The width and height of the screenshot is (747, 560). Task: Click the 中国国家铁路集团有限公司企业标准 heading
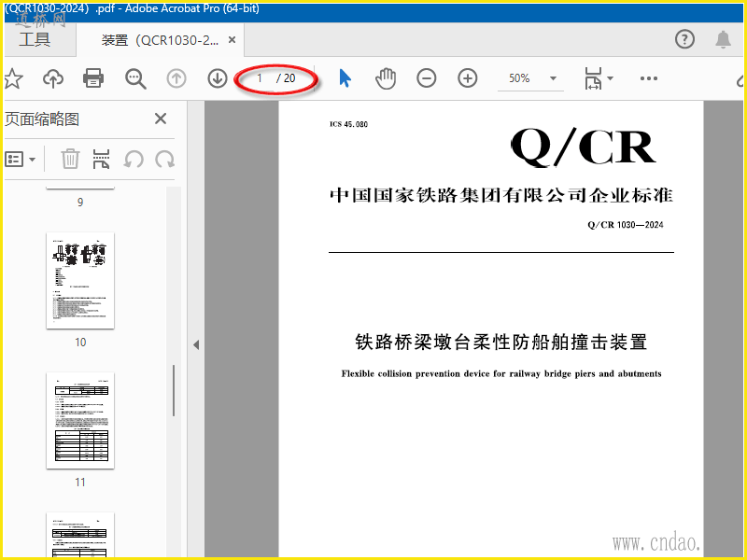(501, 195)
